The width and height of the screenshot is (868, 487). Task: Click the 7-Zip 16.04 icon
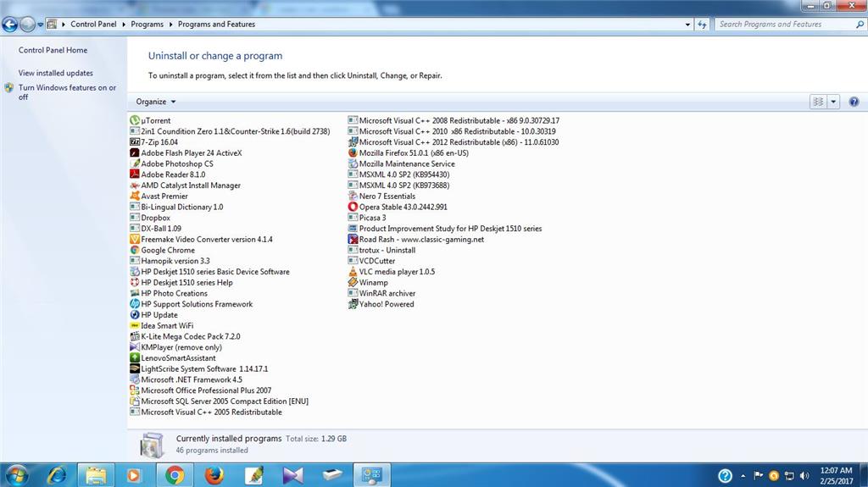135,141
